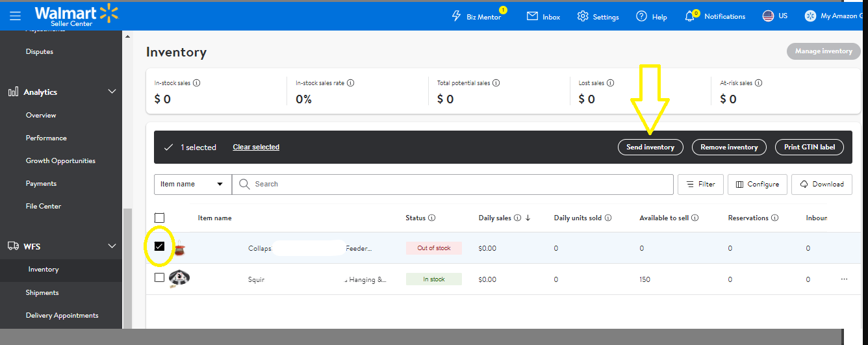
Task: Open Notifications bell icon
Action: tap(690, 16)
